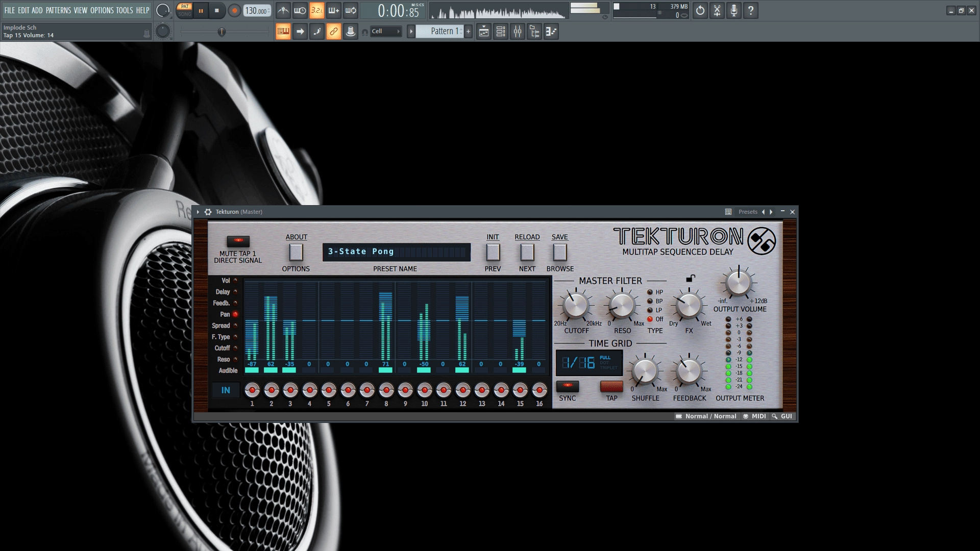Click the auto-scroll arrow icon

(x=300, y=32)
